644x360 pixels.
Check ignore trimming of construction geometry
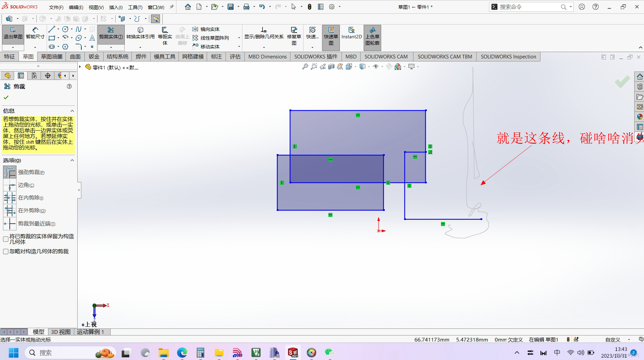pyautogui.click(x=6, y=252)
